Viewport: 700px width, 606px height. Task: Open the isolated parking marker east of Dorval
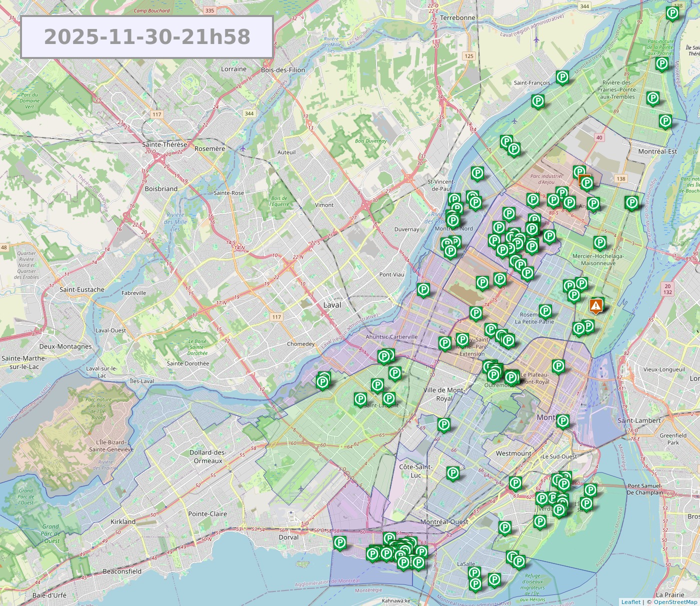340,542
